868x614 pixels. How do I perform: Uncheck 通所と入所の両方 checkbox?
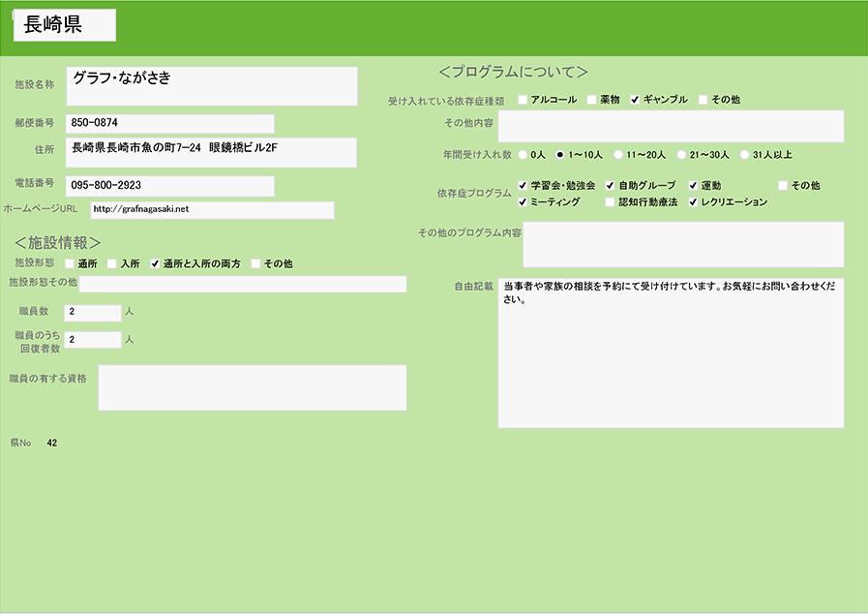pos(155,263)
